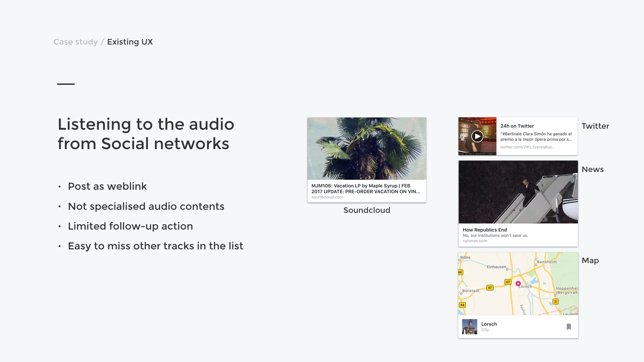Open the Soundcloud palm tree image

point(367,148)
